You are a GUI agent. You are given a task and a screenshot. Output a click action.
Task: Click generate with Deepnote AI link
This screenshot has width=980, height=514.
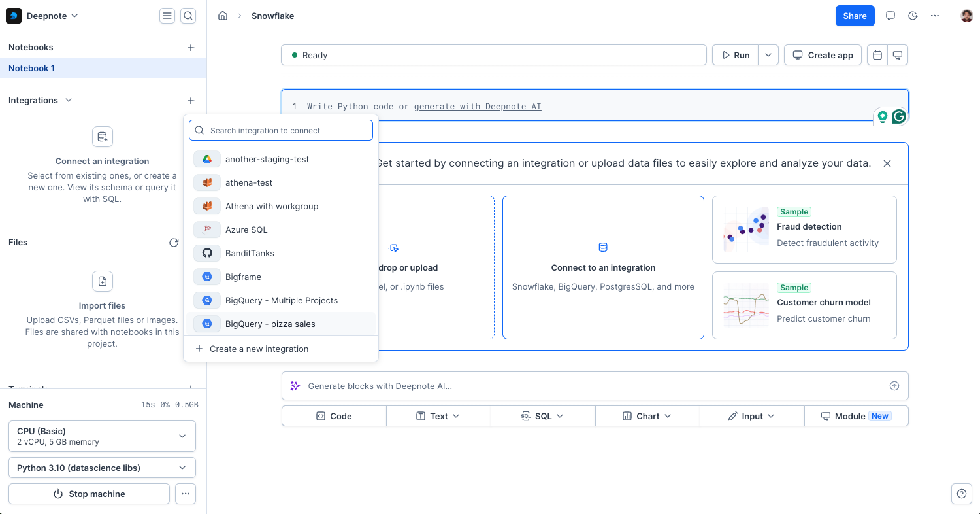pyautogui.click(x=478, y=106)
